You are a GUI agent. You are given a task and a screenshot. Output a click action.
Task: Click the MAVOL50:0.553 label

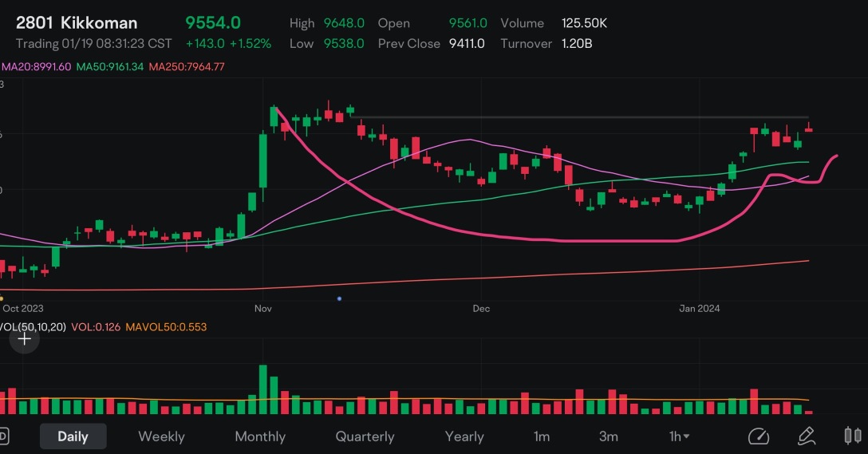coord(166,326)
